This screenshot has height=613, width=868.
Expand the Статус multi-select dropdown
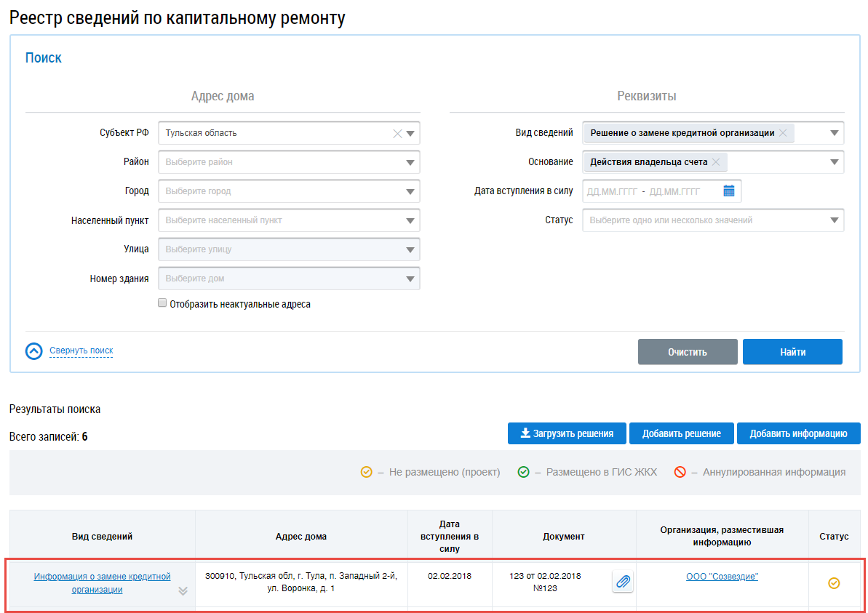point(713,220)
